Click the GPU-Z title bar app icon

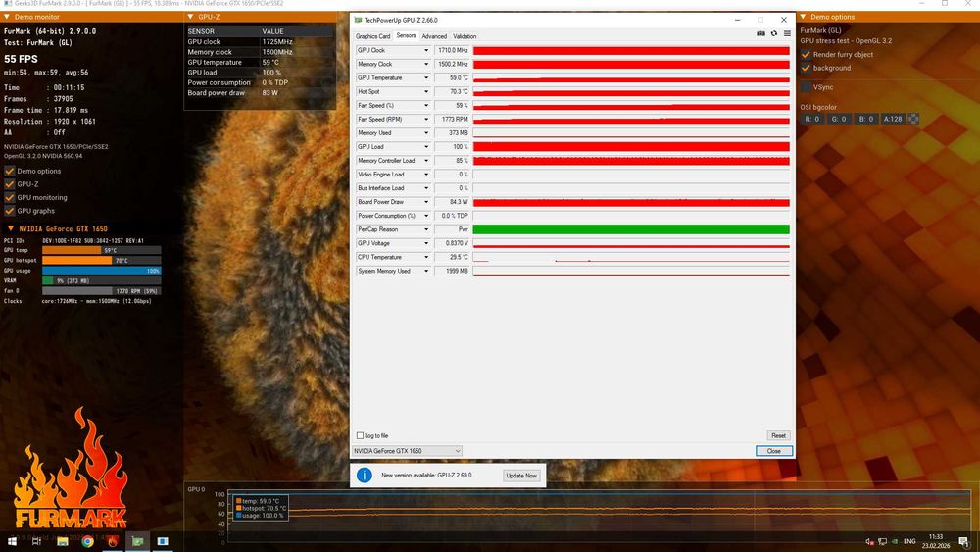click(358, 20)
